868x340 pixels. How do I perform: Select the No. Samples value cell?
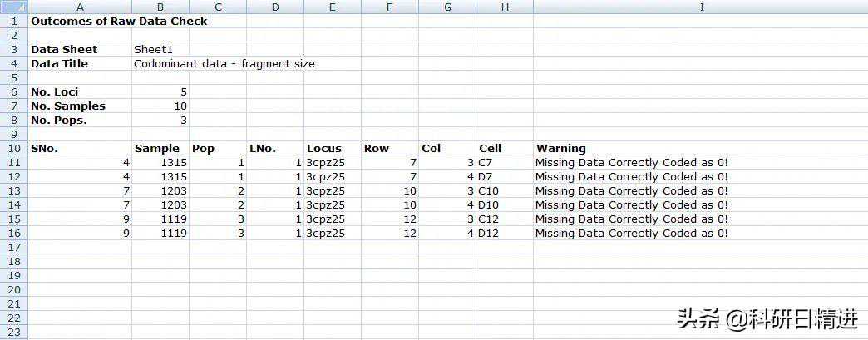[x=160, y=106]
